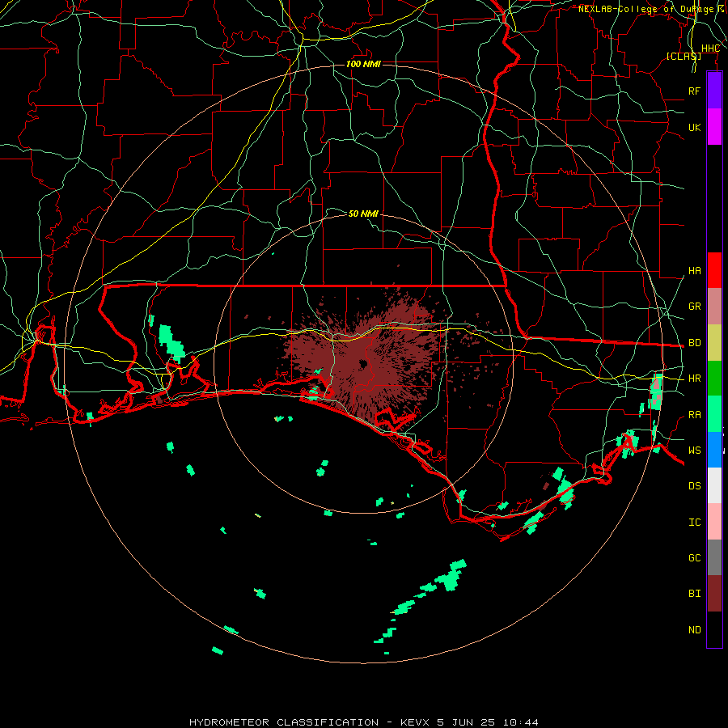Image resolution: width=728 pixels, height=728 pixels.
Task: Click the UK legend label
Action: tap(694, 127)
